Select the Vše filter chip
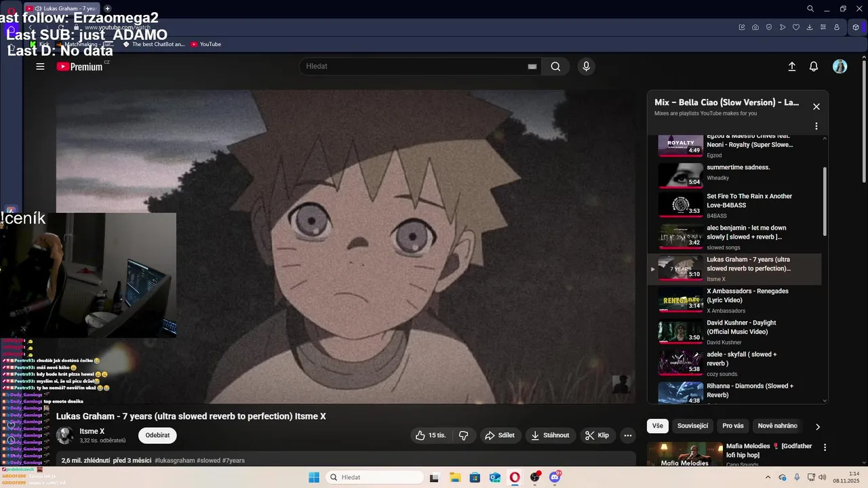This screenshot has height=488, width=868. [657, 426]
